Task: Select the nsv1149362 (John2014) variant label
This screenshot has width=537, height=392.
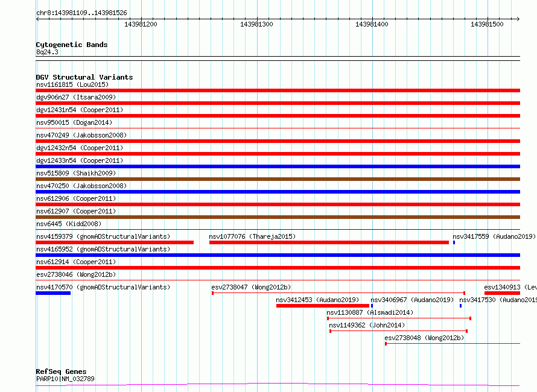Action: 367,325
